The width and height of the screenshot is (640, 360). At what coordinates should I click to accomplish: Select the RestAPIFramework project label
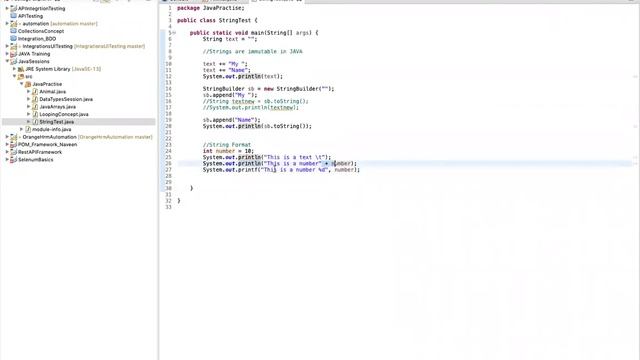[40, 152]
